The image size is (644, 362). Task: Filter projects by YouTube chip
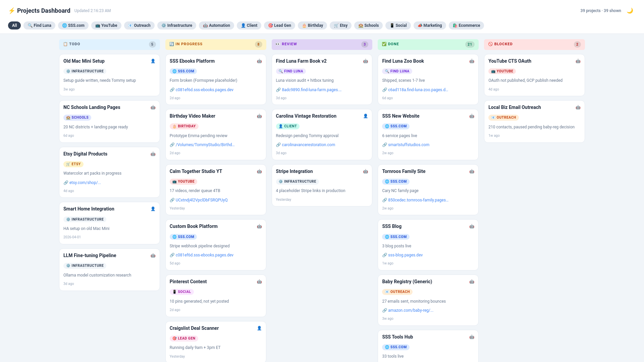(x=106, y=25)
